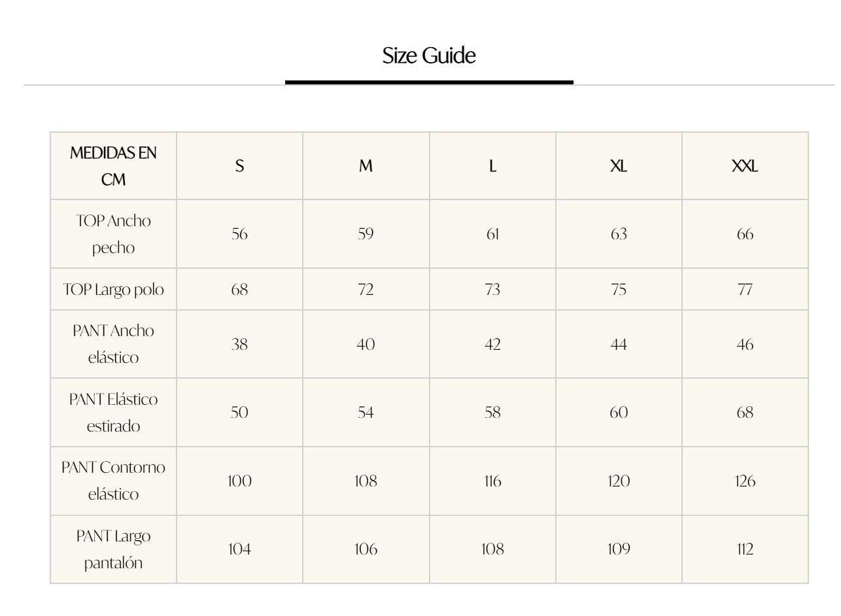The height and width of the screenshot is (616, 841).
Task: Click the value 126 for XXL contorno
Action: coord(745,481)
